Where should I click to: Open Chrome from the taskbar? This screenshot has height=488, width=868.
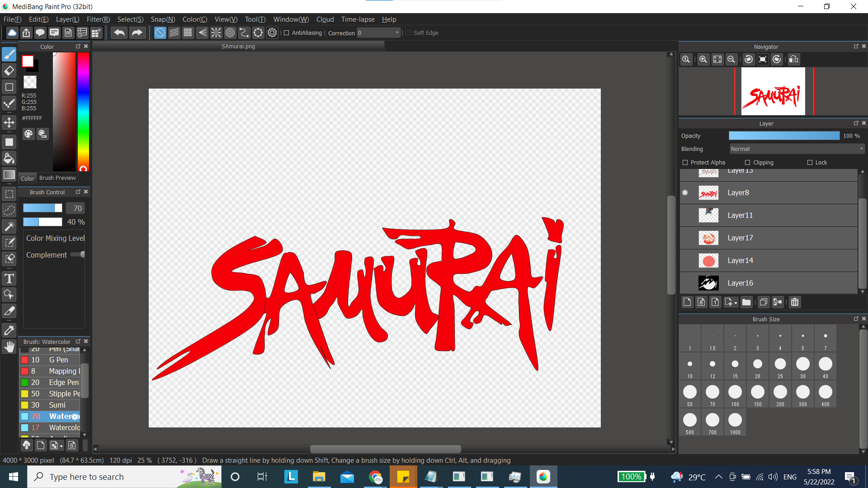375,477
